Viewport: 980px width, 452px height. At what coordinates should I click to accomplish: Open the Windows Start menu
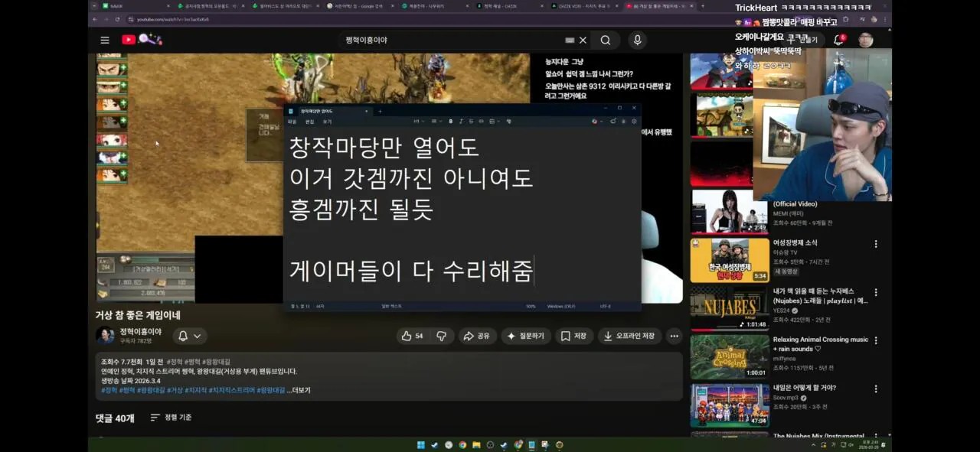pyautogui.click(x=420, y=445)
